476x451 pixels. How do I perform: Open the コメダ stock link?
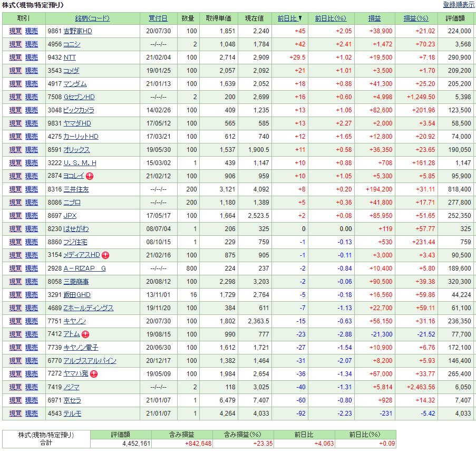pyautogui.click(x=71, y=71)
